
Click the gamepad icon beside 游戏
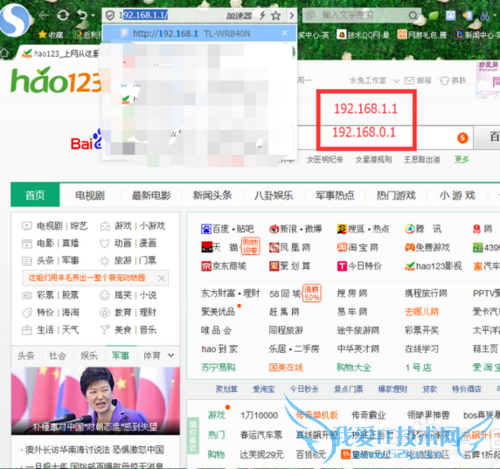tap(105, 226)
